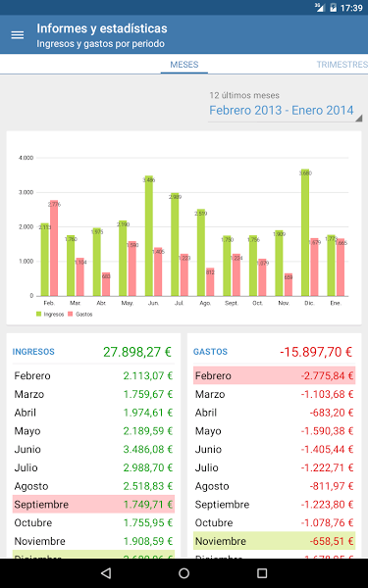Tap the pink February expenses bar
Screen dimensions: 368x588
click(54, 248)
